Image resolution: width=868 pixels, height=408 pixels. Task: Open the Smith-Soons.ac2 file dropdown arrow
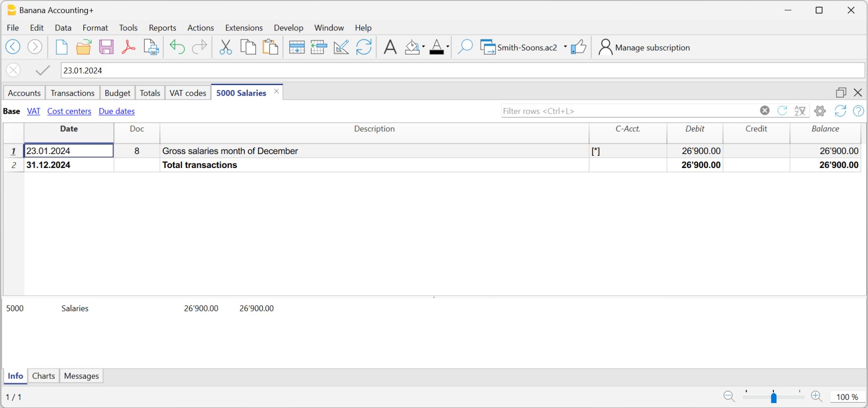click(x=565, y=47)
